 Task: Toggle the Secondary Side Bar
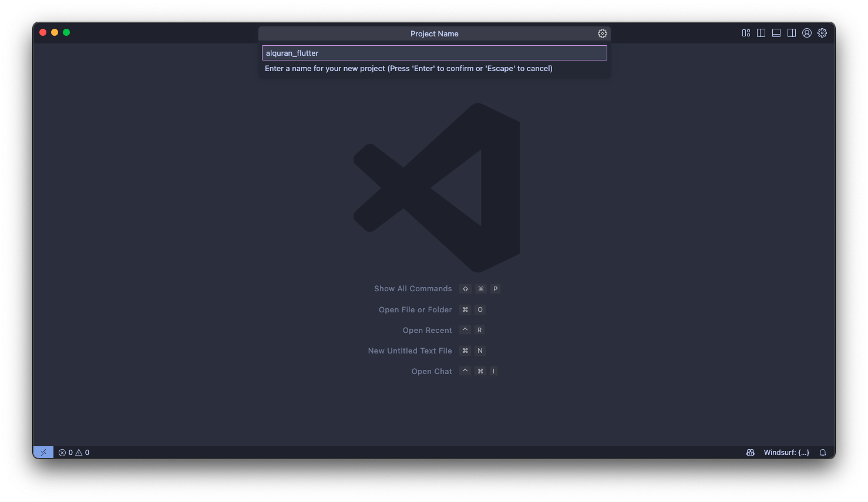(x=792, y=33)
